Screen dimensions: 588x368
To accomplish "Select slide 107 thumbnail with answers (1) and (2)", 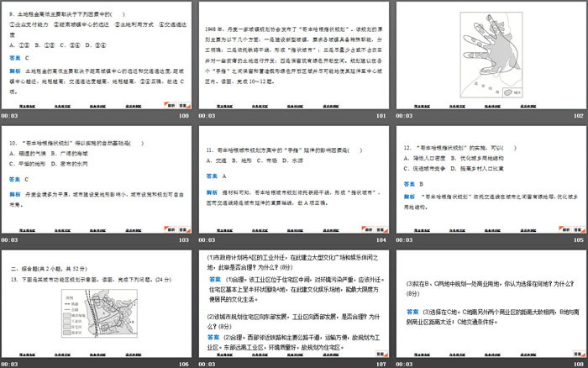I will coord(294,303).
